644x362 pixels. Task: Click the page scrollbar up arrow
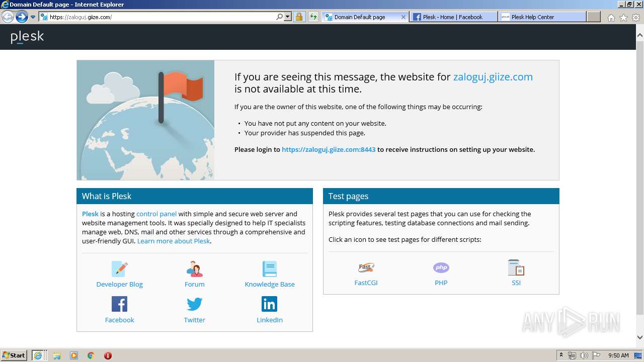pyautogui.click(x=639, y=35)
